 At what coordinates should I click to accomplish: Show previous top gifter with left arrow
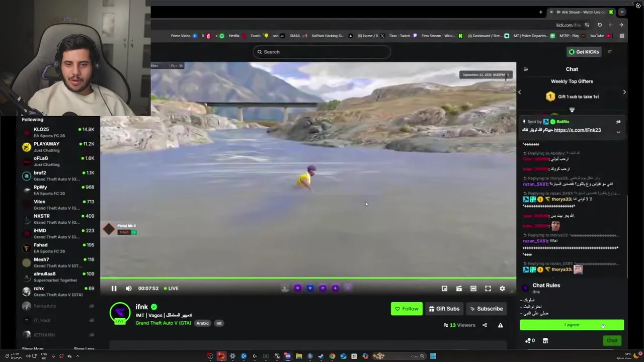pyautogui.click(x=520, y=92)
